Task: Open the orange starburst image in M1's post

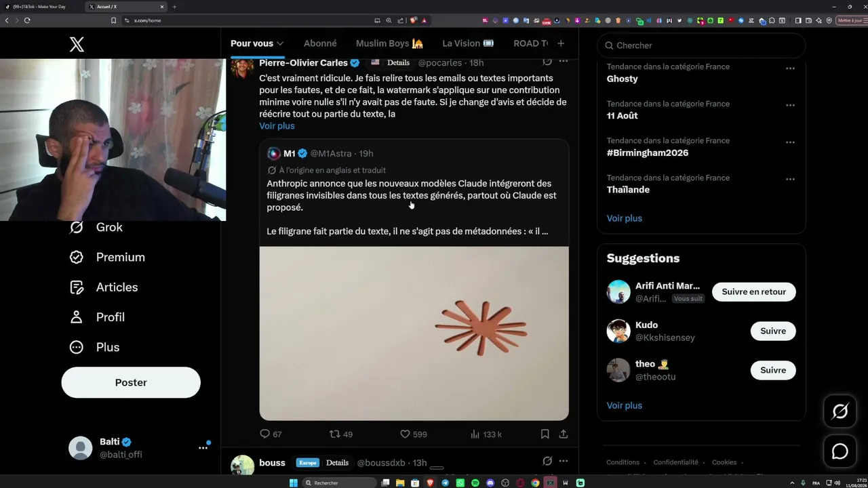Action: click(414, 333)
